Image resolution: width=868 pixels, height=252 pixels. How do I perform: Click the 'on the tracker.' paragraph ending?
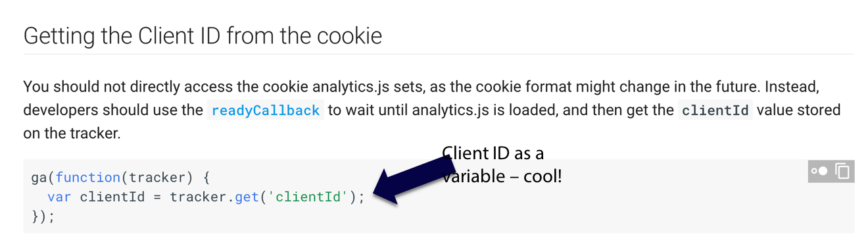pyautogui.click(x=72, y=134)
